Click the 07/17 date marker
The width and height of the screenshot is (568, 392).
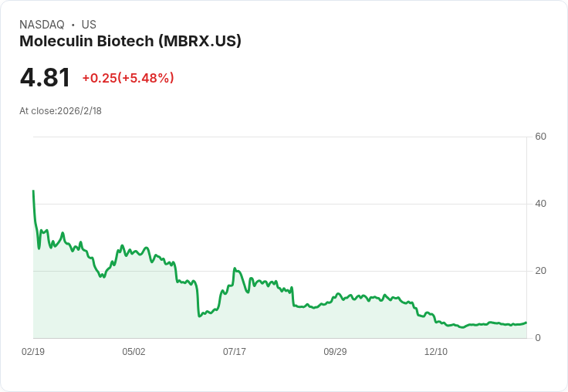point(235,352)
